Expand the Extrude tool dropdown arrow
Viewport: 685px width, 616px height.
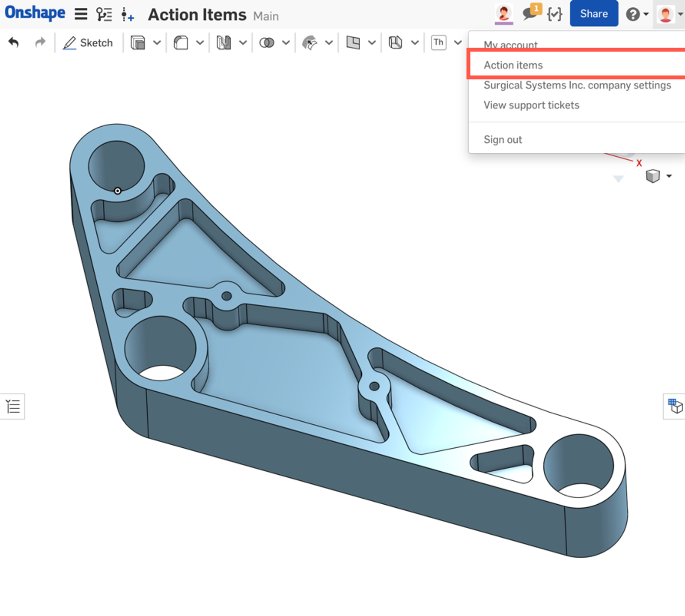coord(157,43)
